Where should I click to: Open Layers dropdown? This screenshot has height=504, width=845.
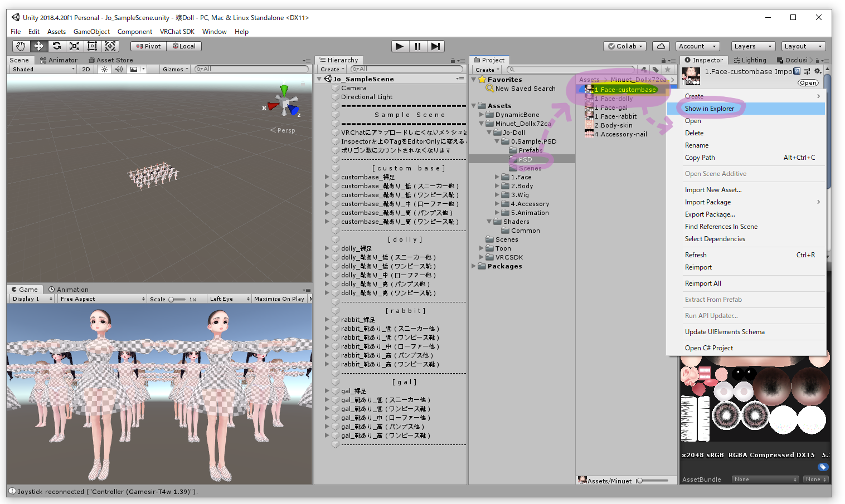[752, 46]
